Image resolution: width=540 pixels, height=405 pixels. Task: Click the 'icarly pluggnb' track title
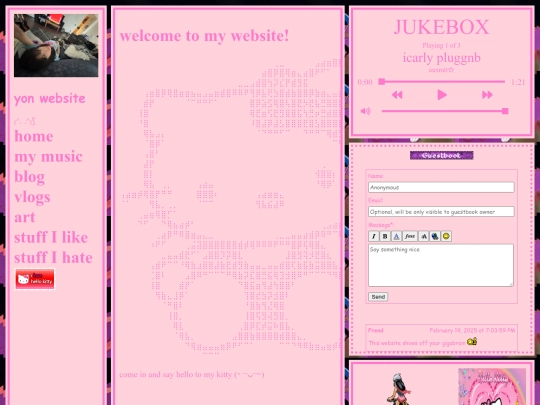point(442,58)
